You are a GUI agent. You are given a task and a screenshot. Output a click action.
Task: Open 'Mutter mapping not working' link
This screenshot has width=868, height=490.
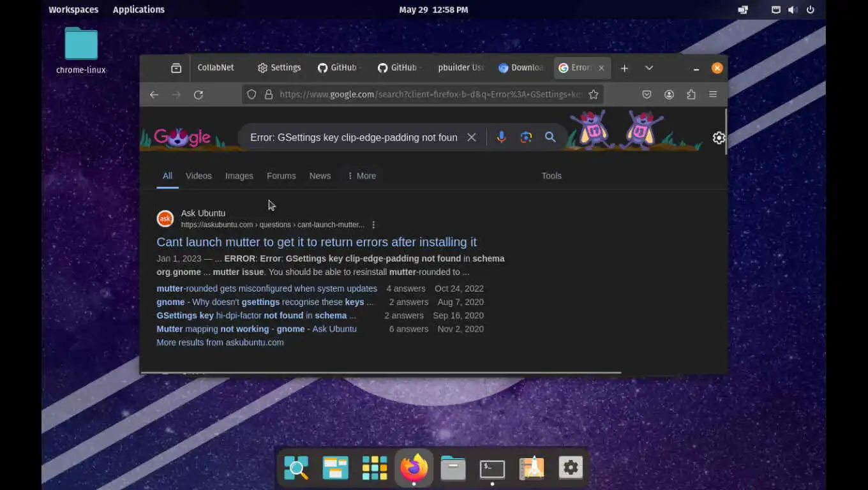click(x=257, y=329)
